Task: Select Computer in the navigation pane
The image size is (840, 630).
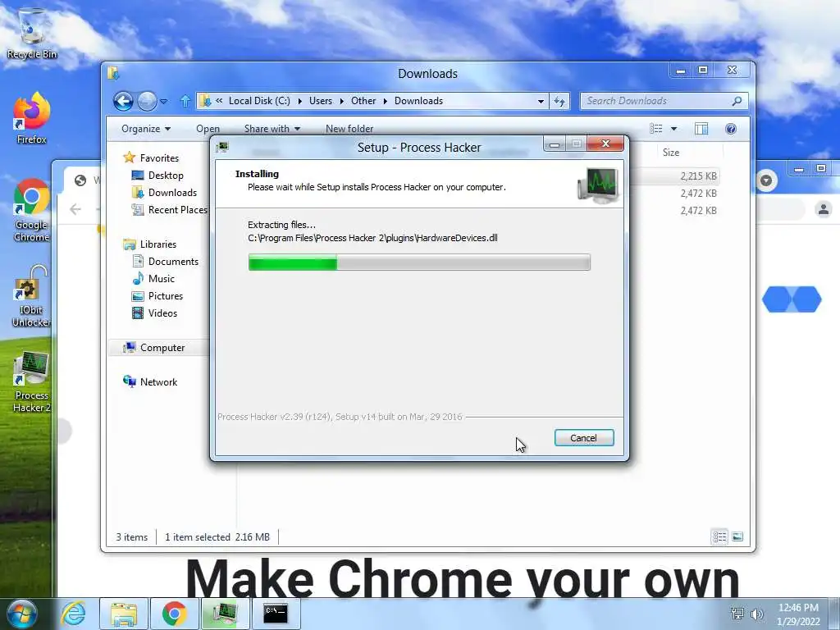Action: [162, 348]
